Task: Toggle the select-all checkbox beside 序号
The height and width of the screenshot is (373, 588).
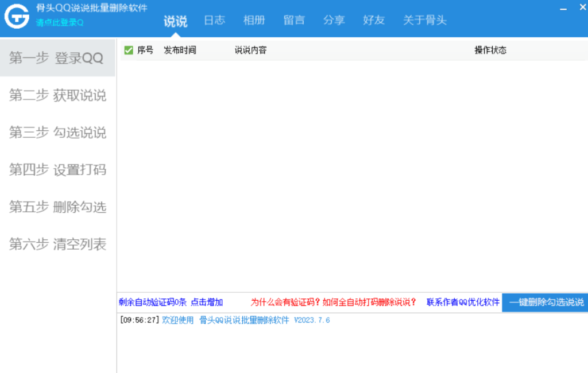Action: [129, 50]
